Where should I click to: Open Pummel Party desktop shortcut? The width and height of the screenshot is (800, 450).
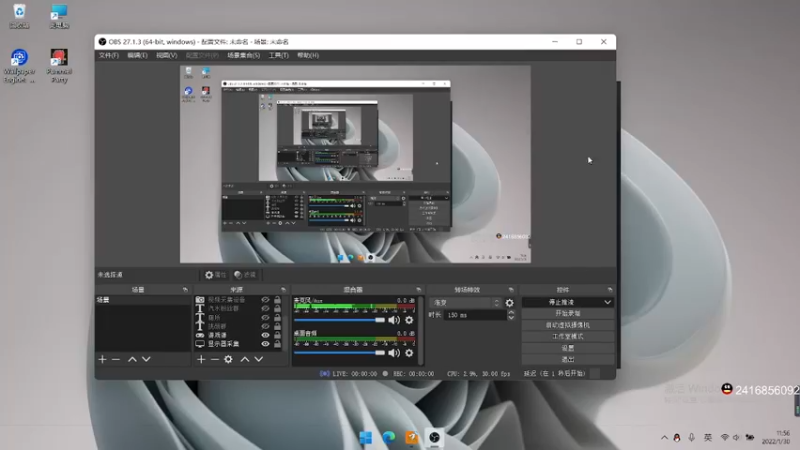click(x=59, y=66)
